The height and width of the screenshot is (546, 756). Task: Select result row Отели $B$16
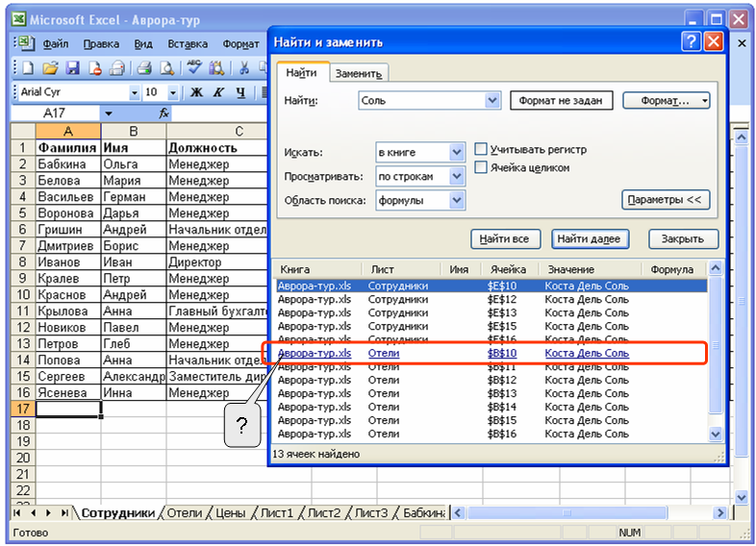click(x=491, y=434)
